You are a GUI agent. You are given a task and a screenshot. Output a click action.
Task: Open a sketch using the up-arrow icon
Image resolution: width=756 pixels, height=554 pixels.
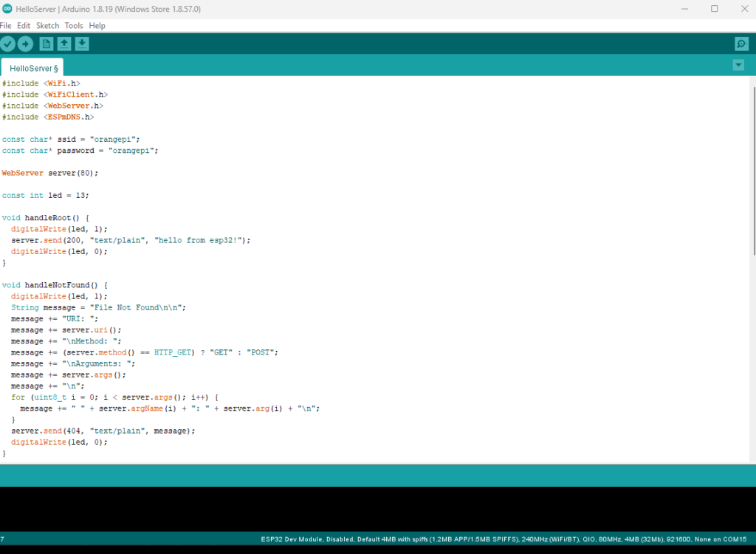tap(64, 44)
